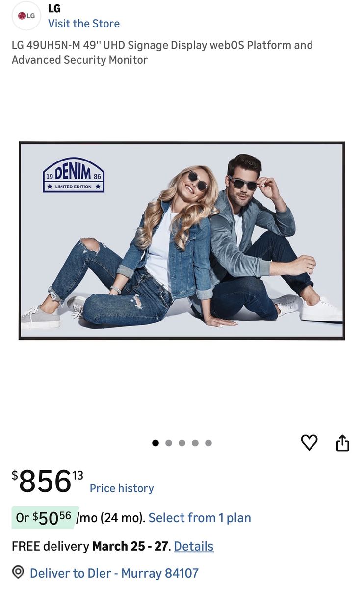
Task: Tap the $856.13 price
Action: [x=48, y=481]
